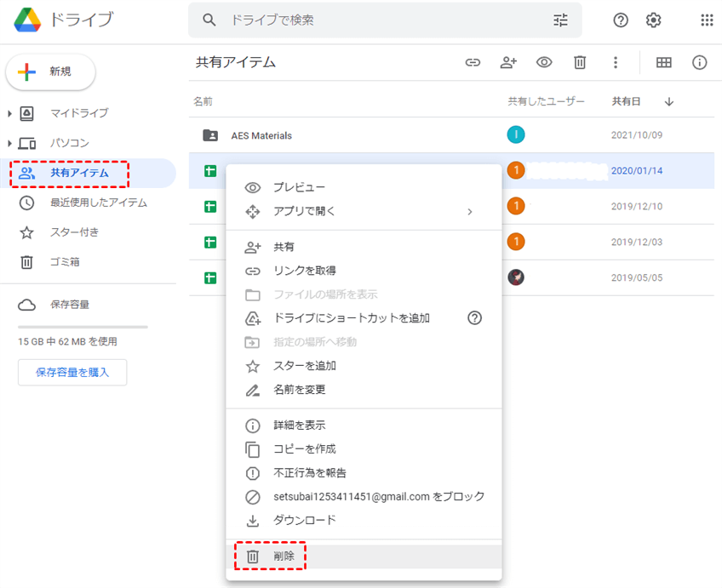Click the share person-add icon in toolbar
This screenshot has height=588, width=722.
point(508,62)
